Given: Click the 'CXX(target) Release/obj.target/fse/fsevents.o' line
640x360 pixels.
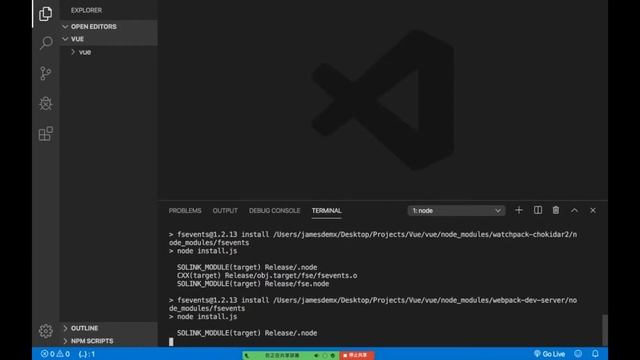Looking at the screenshot, I should pos(267,276).
